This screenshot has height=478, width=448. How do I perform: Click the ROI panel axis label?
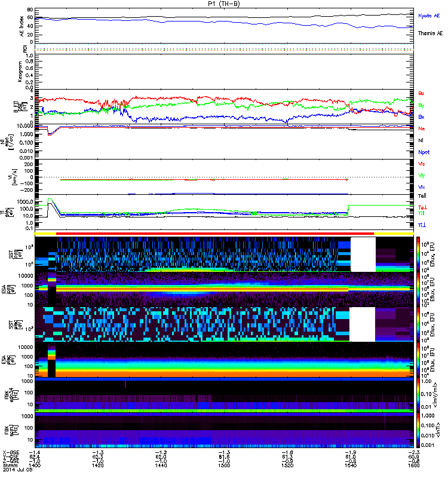tap(25, 48)
